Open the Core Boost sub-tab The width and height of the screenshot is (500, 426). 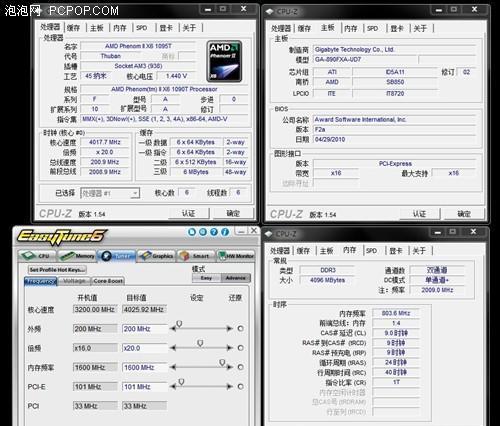[x=108, y=281]
